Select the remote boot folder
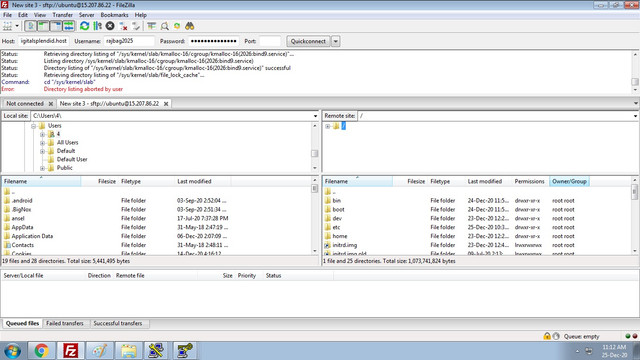This screenshot has width=640, height=360. click(x=338, y=210)
